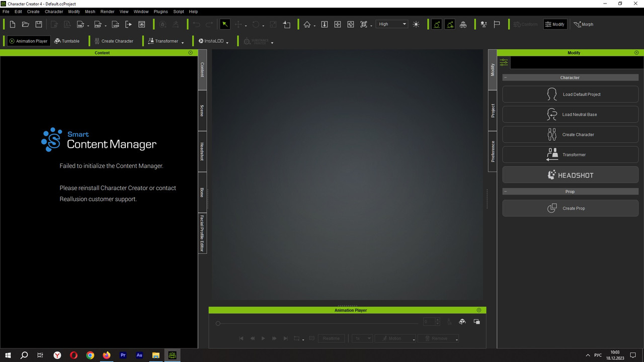The image size is (644, 362).
Task: Expand the Transformer toolbar dropdown arrow
Action: pos(183,42)
